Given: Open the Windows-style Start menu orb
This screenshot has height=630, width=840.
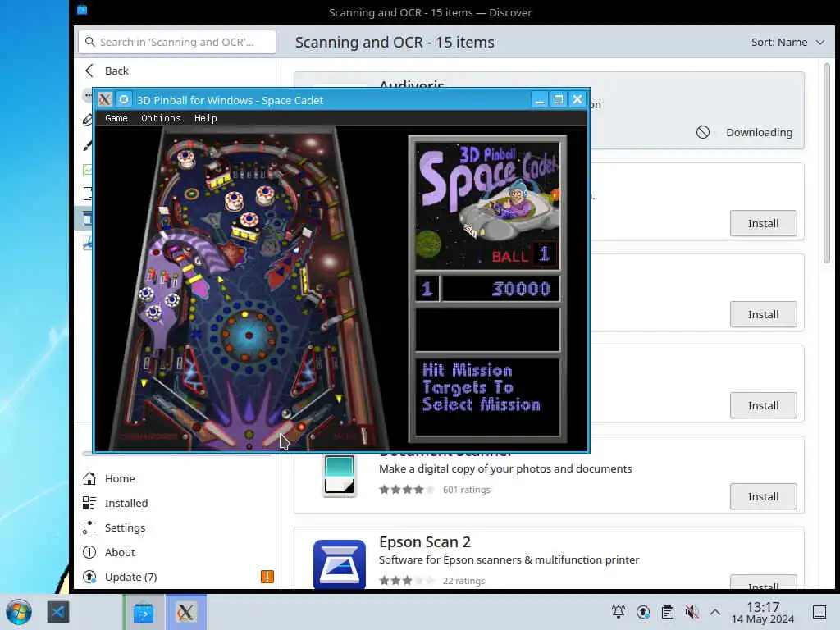Looking at the screenshot, I should point(19,612).
